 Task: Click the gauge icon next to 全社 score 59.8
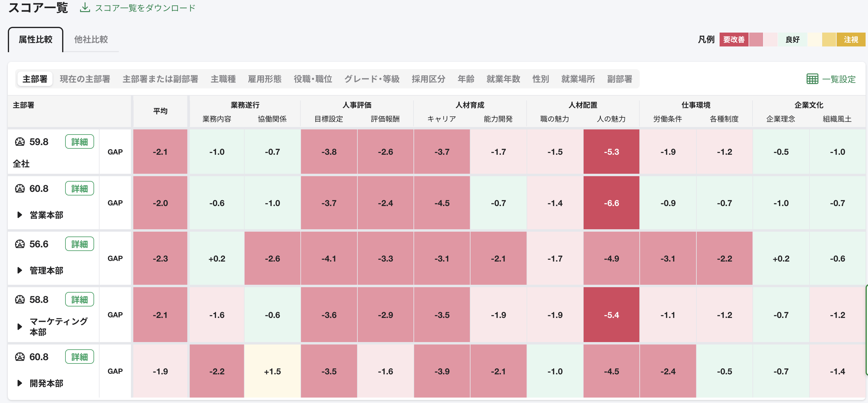coord(20,141)
